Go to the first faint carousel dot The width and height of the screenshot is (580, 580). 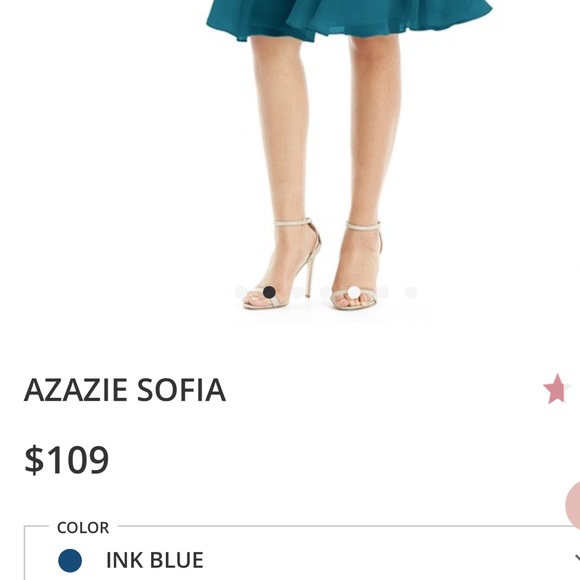[x=241, y=292]
